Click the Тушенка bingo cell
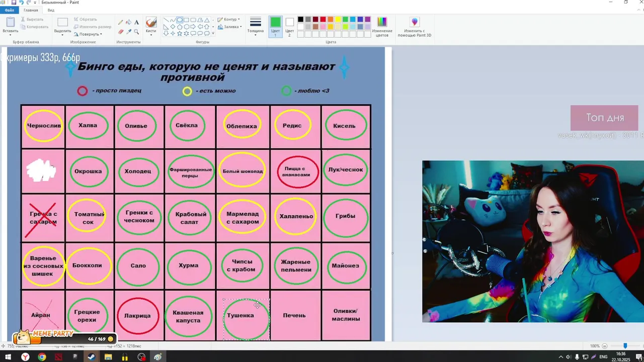Screen dimensions: 644x362 (243, 315)
